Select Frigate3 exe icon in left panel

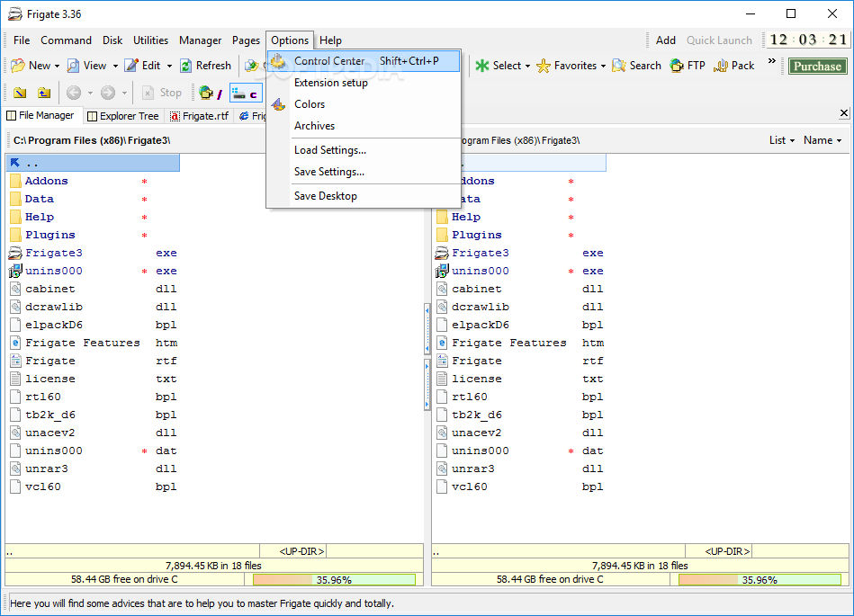tap(15, 253)
